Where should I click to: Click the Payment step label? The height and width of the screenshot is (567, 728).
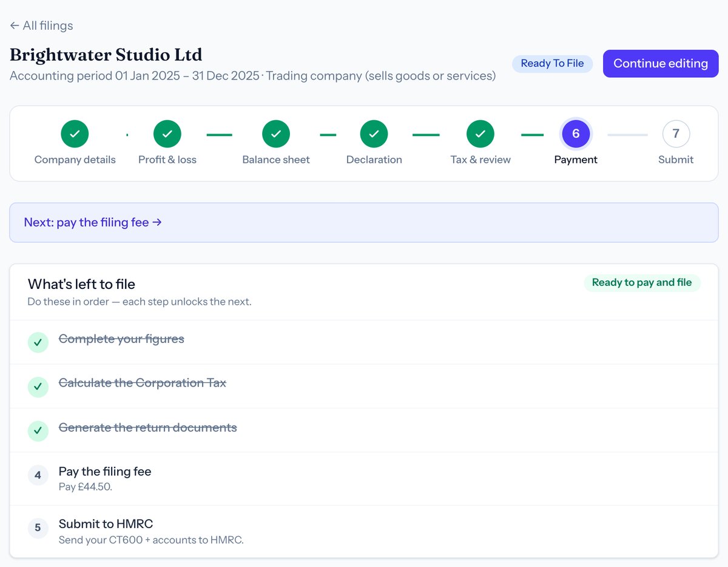[576, 160]
